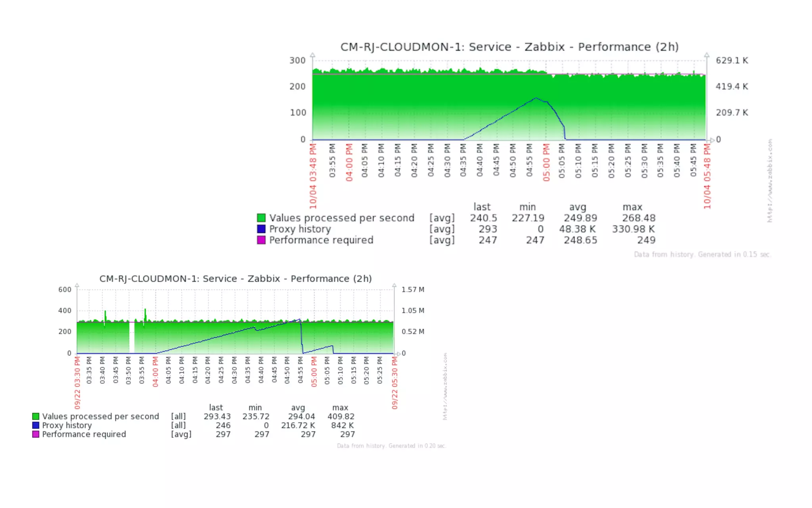
Task: Click the 05:00 PM marker on top graph
Action: (546, 162)
